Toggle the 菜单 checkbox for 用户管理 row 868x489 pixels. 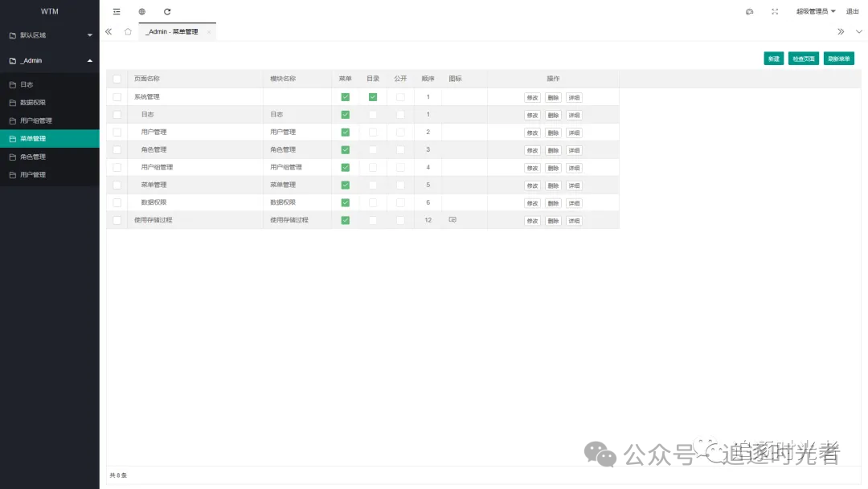[346, 132]
